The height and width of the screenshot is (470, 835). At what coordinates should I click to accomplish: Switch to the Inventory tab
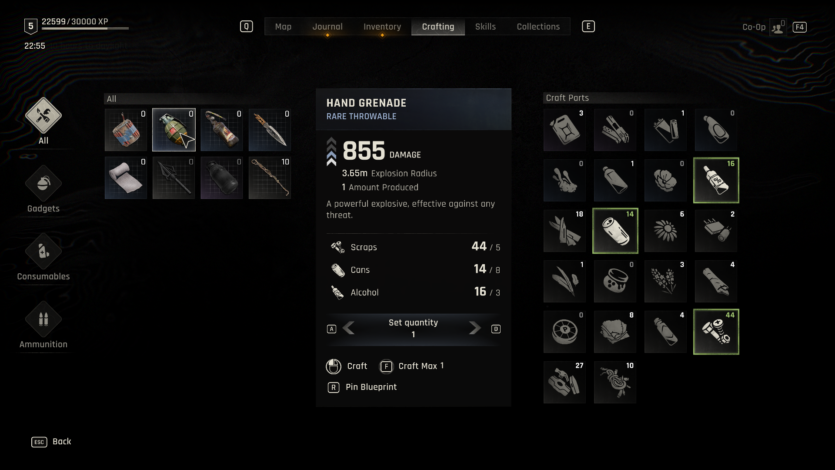click(382, 27)
